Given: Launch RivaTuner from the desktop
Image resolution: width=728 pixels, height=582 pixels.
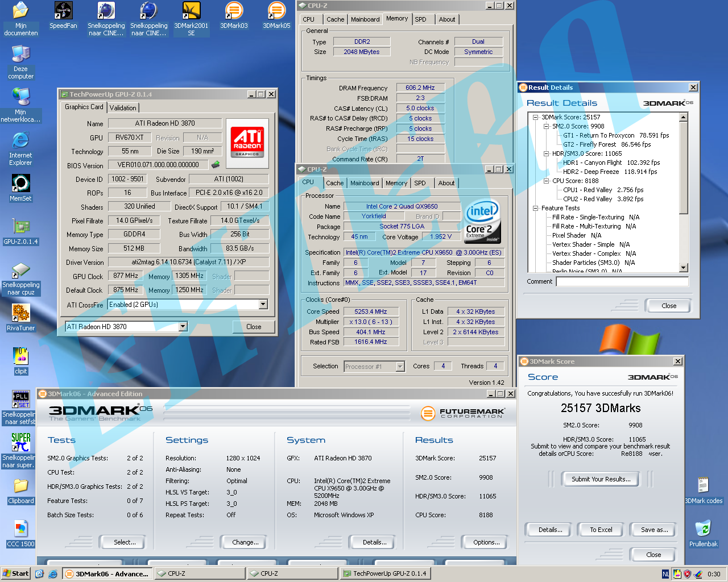Looking at the screenshot, I should tap(20, 318).
